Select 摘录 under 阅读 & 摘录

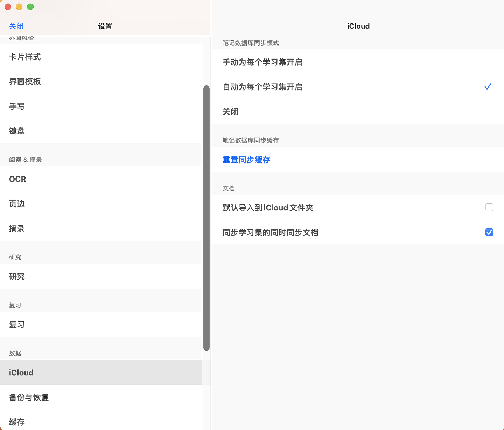pos(101,229)
